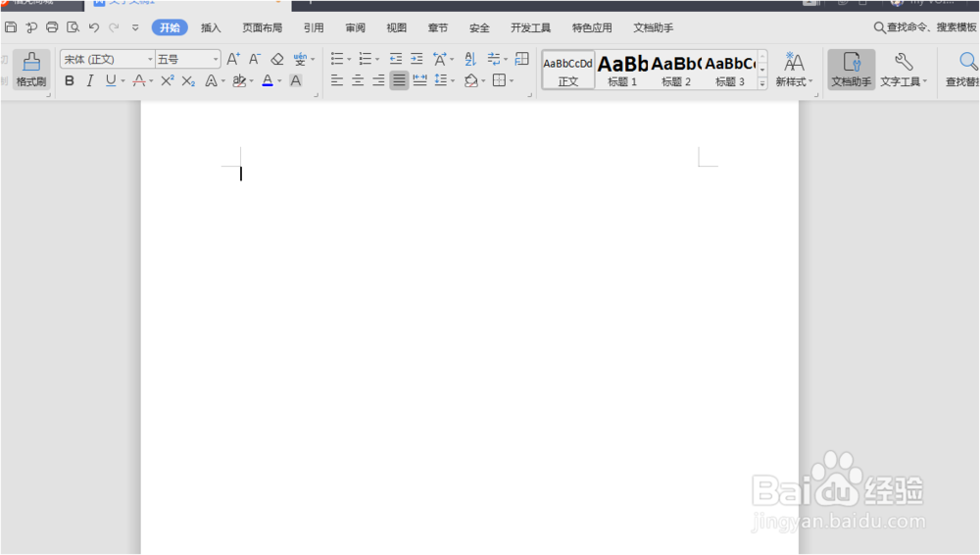Apply the text highlight color button
The image size is (980, 555).
[x=239, y=80]
